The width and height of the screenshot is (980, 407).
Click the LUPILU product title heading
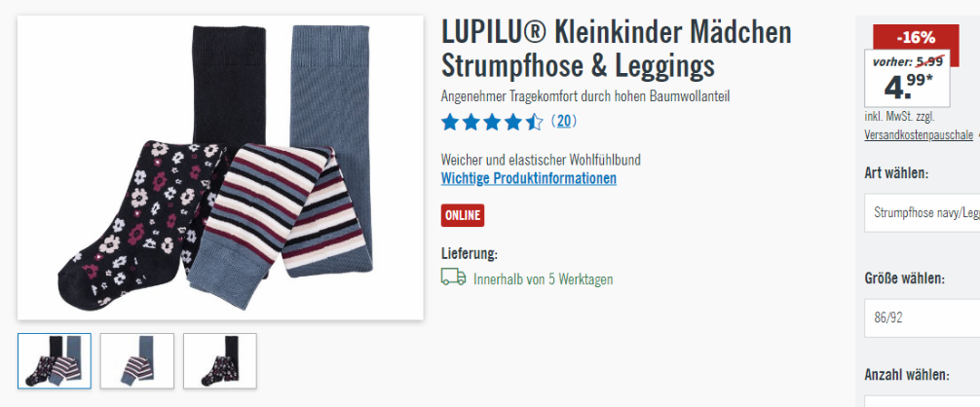[x=617, y=49]
